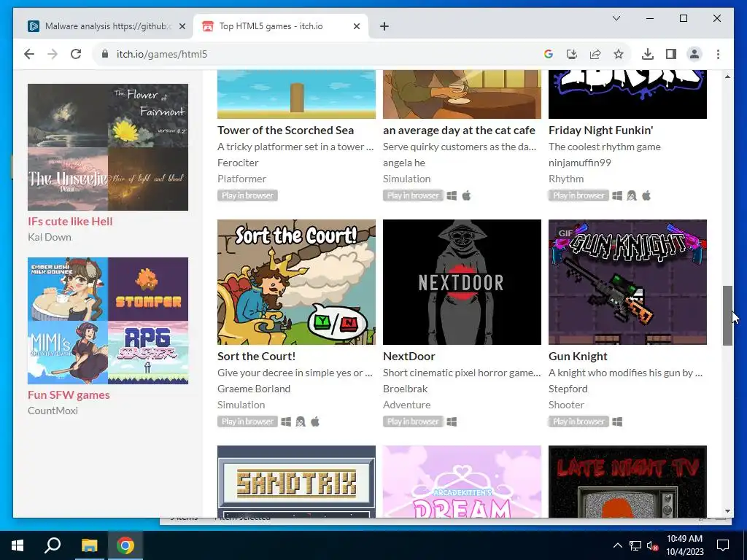Click Play in browser under Gun Knight

pos(578,422)
